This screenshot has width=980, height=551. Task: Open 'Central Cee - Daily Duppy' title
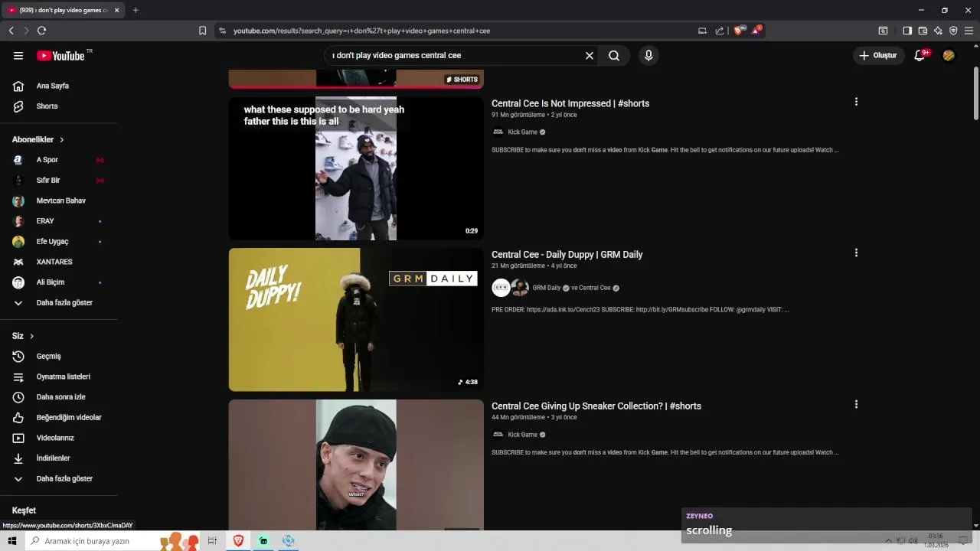[x=567, y=254]
